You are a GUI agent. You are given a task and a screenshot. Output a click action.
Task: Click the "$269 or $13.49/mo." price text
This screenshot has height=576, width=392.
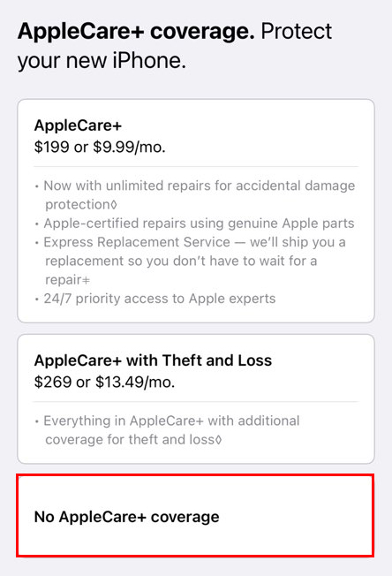click(104, 382)
